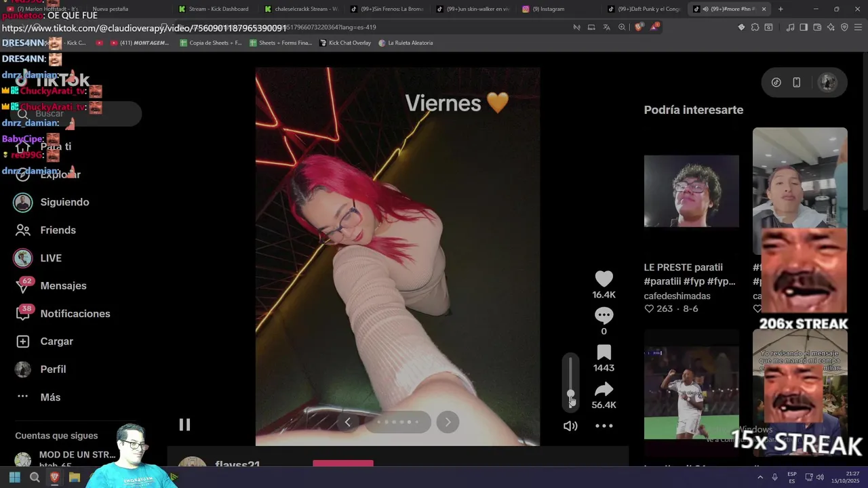Open the extensions puzzle icon
This screenshot has width=868, height=488.
point(755,27)
